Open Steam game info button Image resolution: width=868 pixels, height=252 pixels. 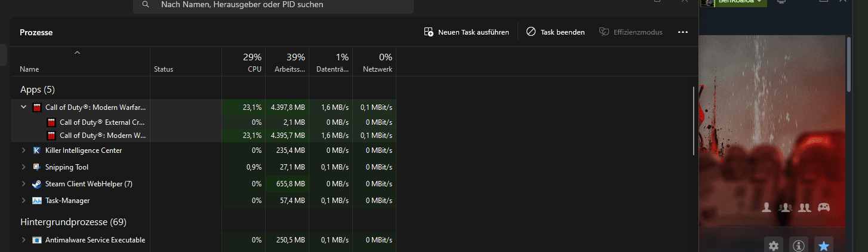[x=799, y=245]
